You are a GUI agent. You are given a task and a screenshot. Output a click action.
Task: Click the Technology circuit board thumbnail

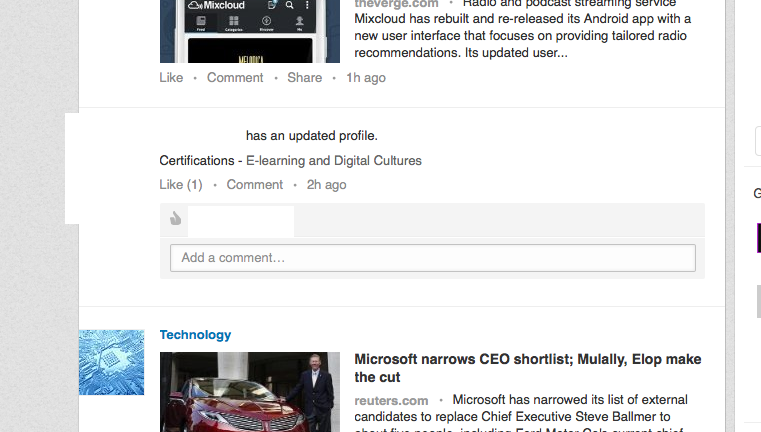tap(111, 362)
